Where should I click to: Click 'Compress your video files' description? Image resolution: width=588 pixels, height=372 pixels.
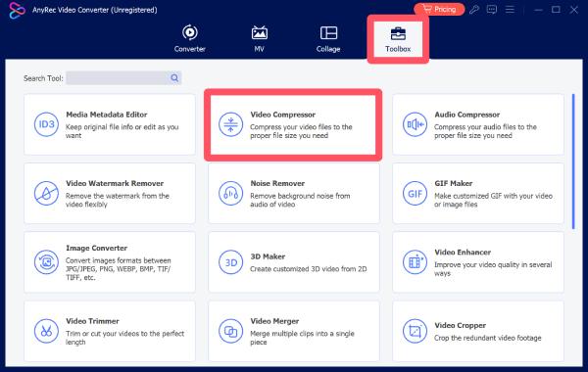coord(301,131)
